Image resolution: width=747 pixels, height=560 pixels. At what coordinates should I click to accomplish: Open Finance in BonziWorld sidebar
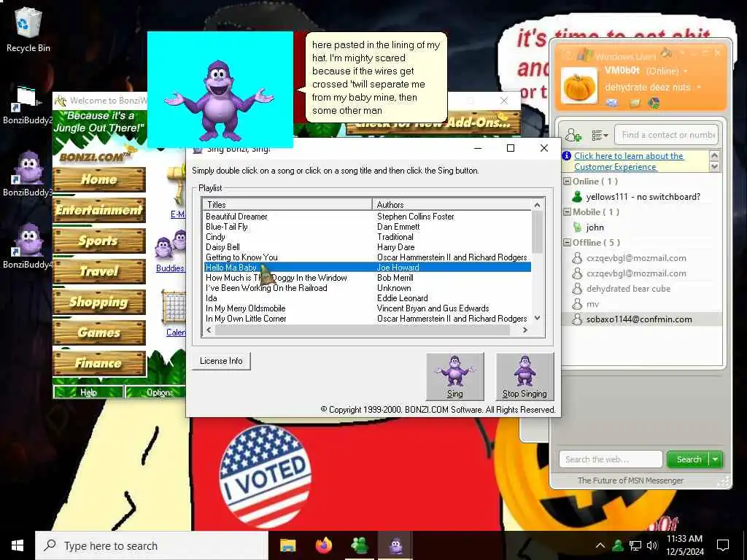coord(99,363)
